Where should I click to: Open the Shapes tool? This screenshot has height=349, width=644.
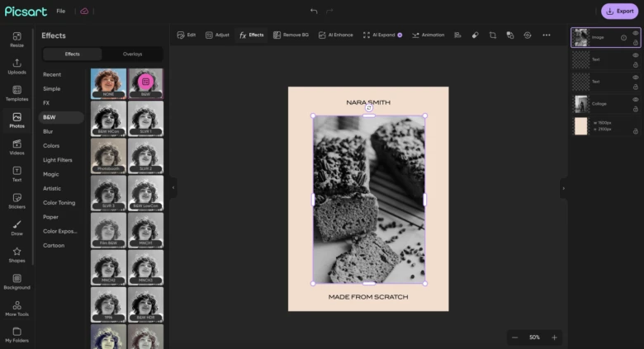(17, 254)
